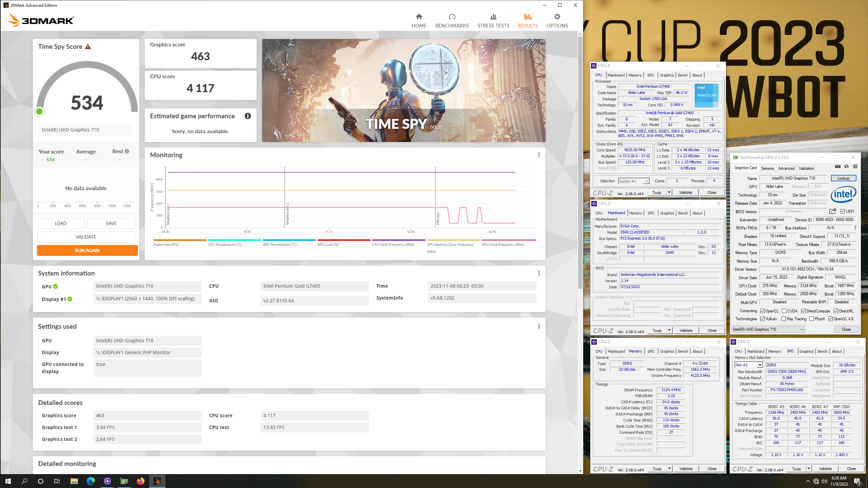
Task: Click the GPU-Z BIOS export share icon
Action: tap(833, 211)
